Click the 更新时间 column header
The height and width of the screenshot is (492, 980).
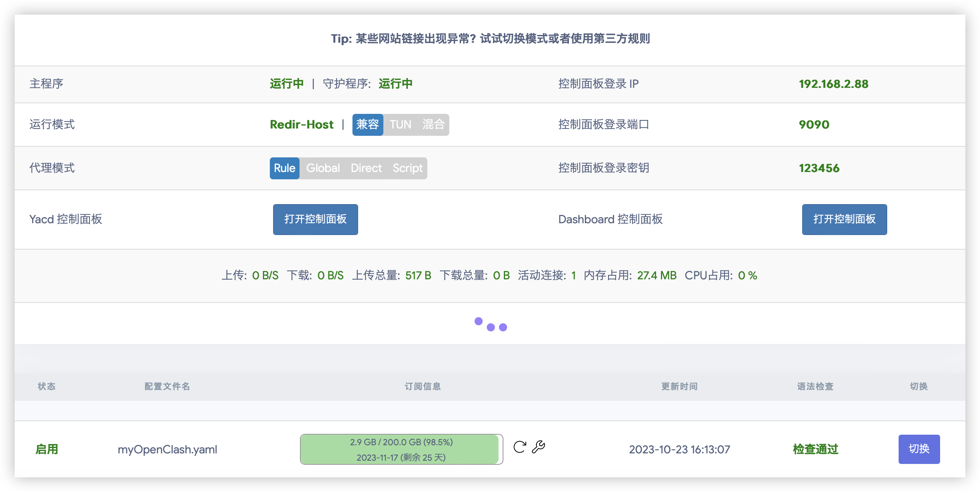(679, 386)
